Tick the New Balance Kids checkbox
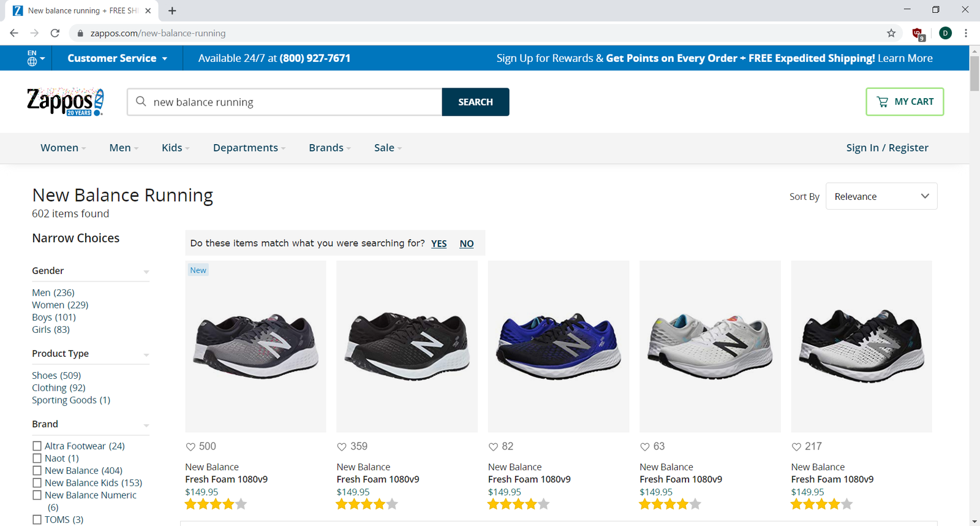Viewport: 980px width, 526px height. (37, 483)
